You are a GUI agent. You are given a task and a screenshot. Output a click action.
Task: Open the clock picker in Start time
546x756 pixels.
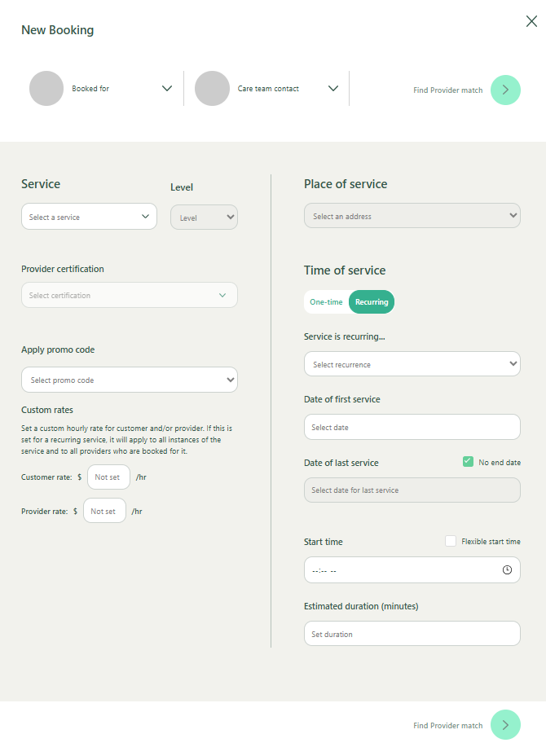point(507,570)
